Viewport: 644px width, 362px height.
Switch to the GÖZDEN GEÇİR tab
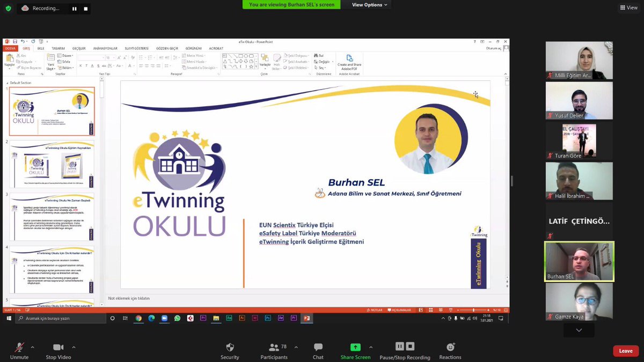(167, 48)
